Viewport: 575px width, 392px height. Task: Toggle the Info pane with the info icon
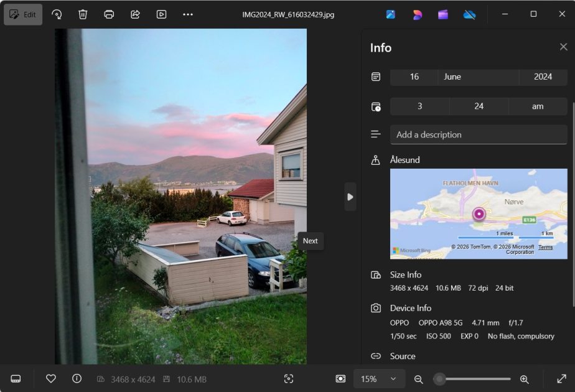[77, 379]
